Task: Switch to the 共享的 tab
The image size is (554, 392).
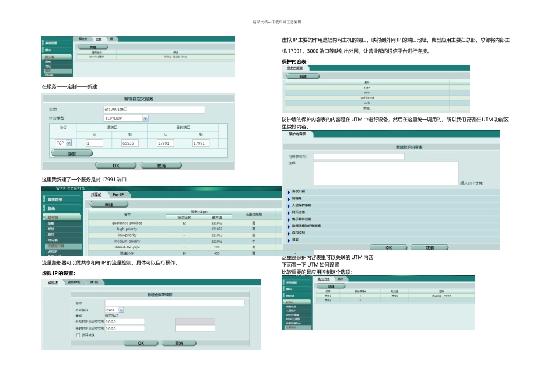Action: tap(96, 195)
